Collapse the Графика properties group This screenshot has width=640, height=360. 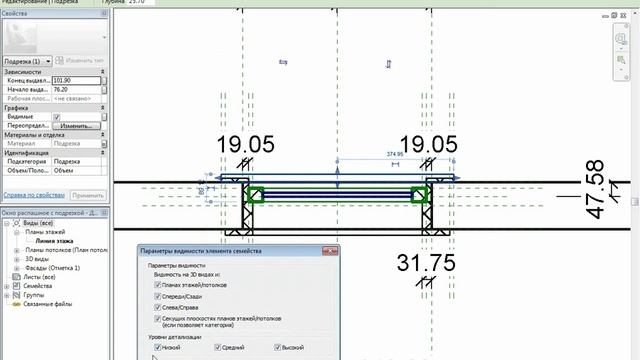coord(102,108)
